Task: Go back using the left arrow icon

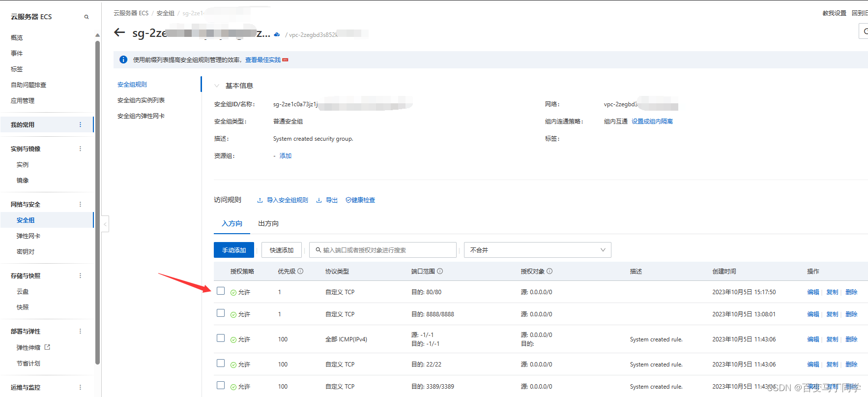Action: (x=119, y=32)
